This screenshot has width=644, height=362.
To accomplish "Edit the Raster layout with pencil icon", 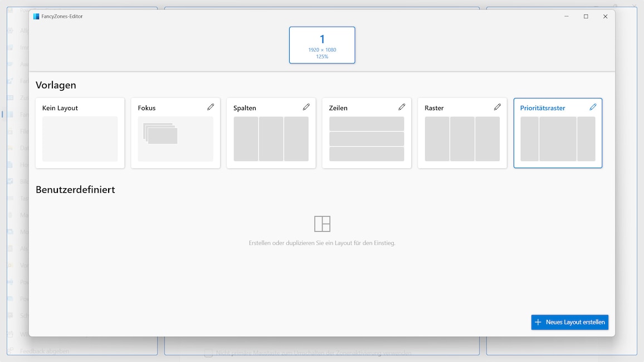I will click(x=497, y=107).
